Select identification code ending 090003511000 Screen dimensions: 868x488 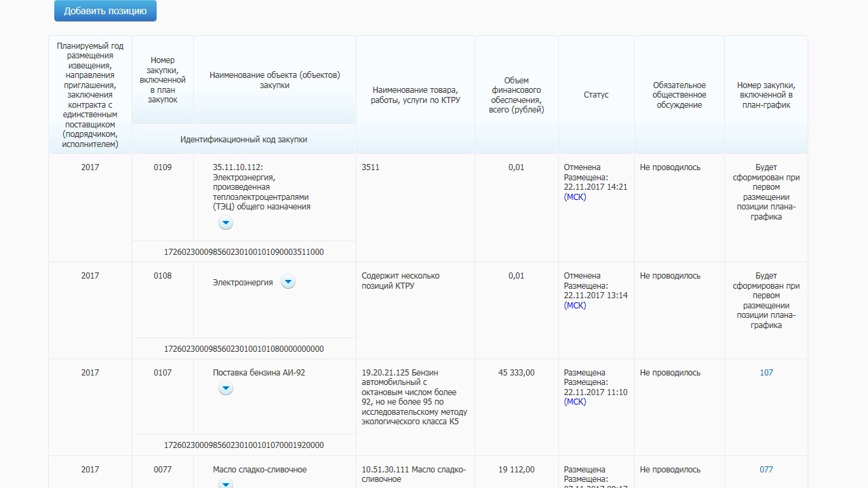(x=244, y=252)
